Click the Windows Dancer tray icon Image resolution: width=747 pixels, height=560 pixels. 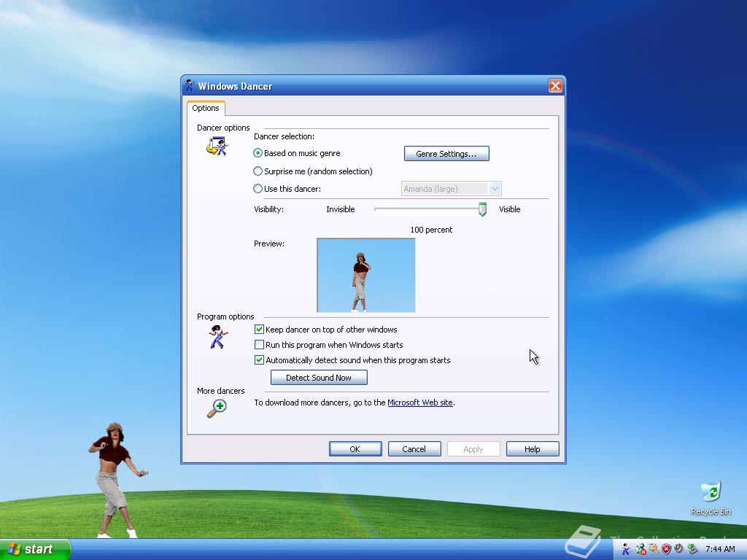pyautogui.click(x=626, y=549)
